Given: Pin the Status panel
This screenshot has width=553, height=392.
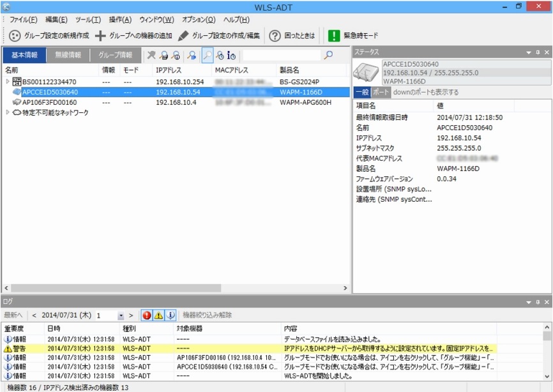Looking at the screenshot, I should coord(538,52).
